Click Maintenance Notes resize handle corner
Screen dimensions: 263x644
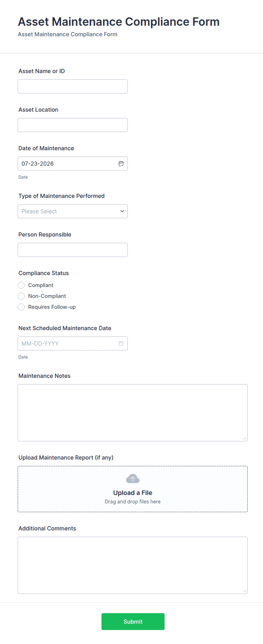click(x=245, y=438)
